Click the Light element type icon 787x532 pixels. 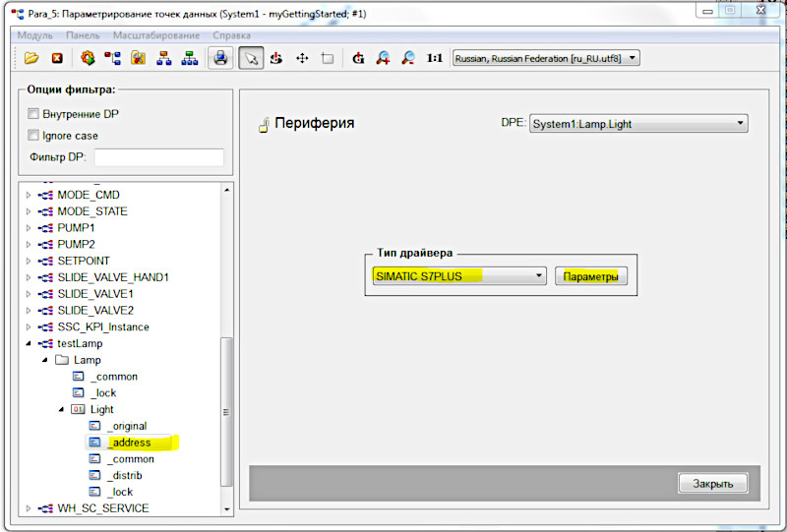click(78, 409)
